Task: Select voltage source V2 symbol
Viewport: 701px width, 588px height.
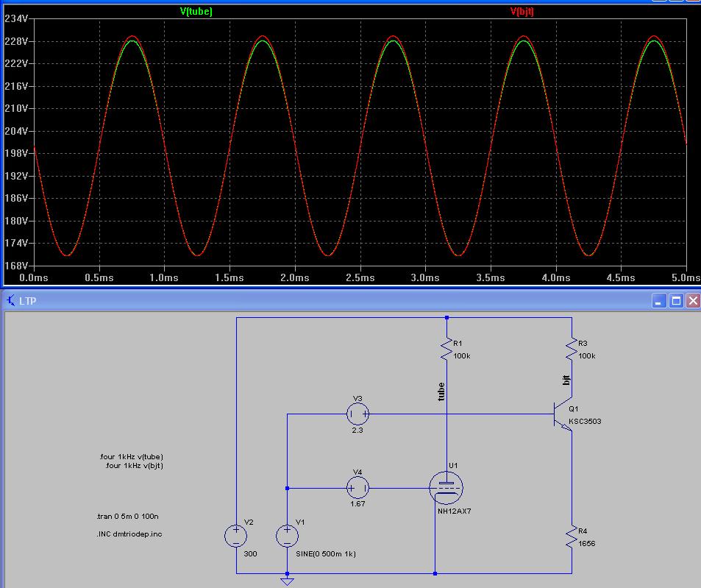Action: pos(235,535)
